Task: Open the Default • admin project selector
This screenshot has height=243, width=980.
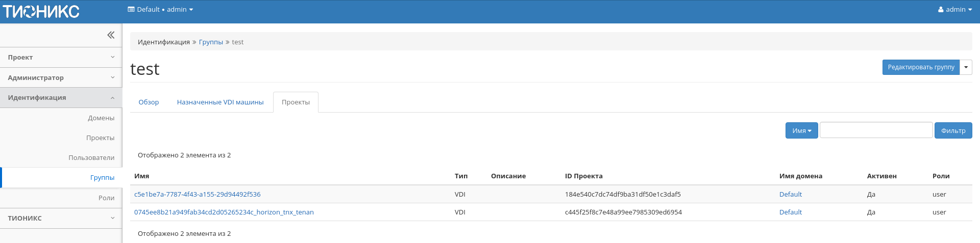Action: click(x=160, y=10)
